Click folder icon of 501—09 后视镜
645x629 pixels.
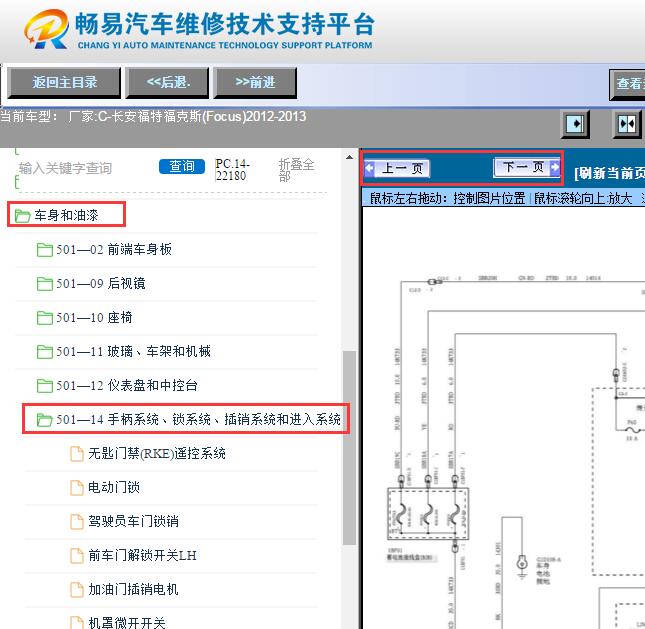point(44,284)
